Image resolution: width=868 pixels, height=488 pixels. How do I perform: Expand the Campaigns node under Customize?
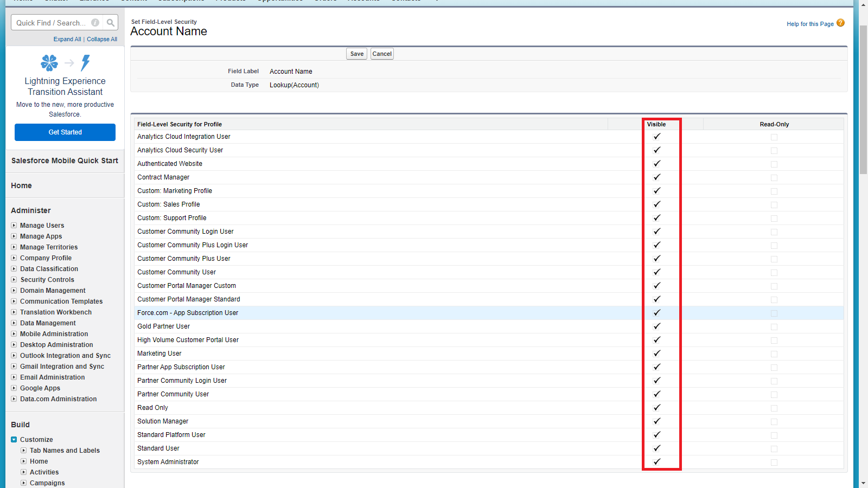click(24, 483)
